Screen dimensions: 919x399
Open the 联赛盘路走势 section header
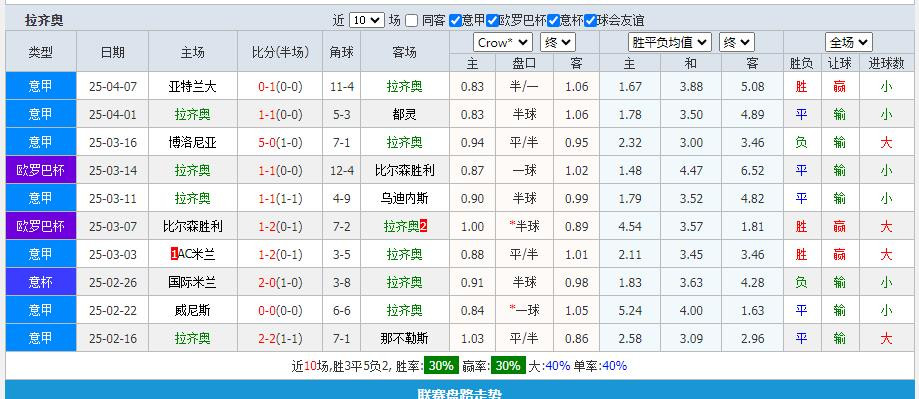(x=460, y=390)
